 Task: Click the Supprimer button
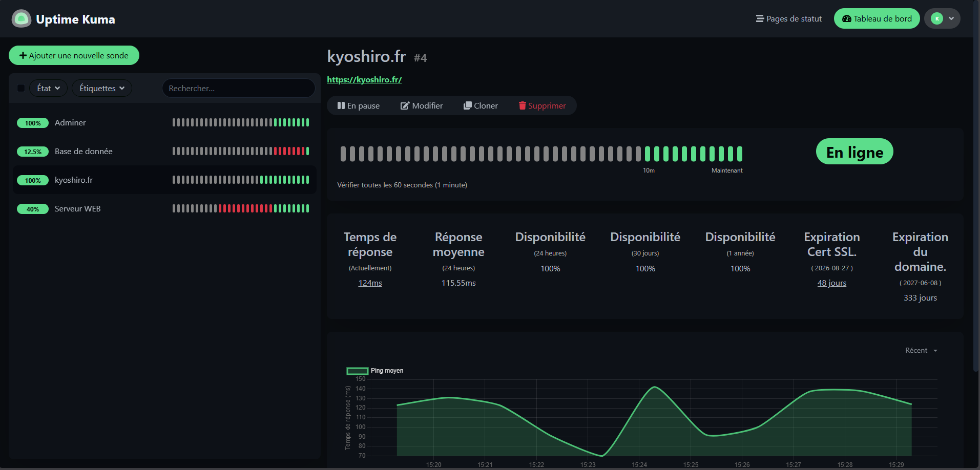(x=542, y=105)
